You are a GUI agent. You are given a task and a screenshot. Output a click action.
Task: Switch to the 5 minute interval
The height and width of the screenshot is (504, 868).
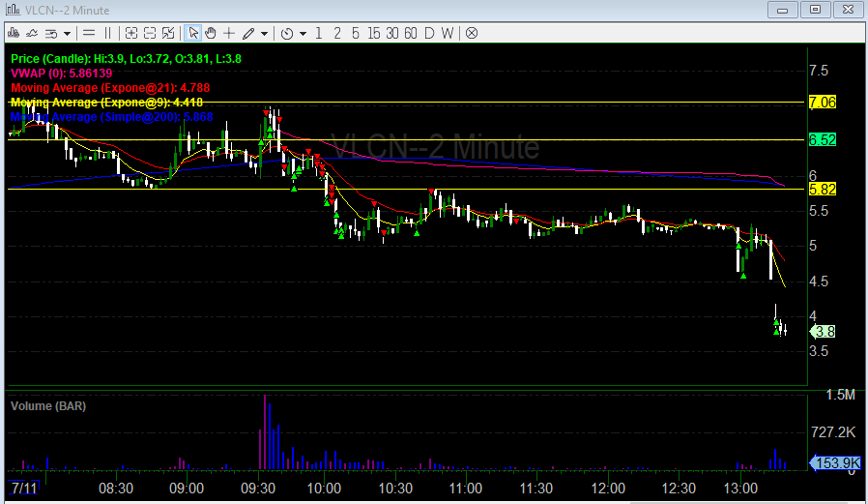(356, 33)
